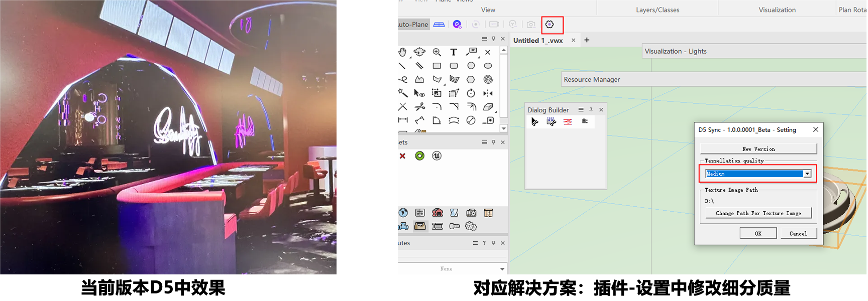Pin the Attributes palette
Image resolution: width=868 pixels, height=301 pixels.
(x=494, y=243)
